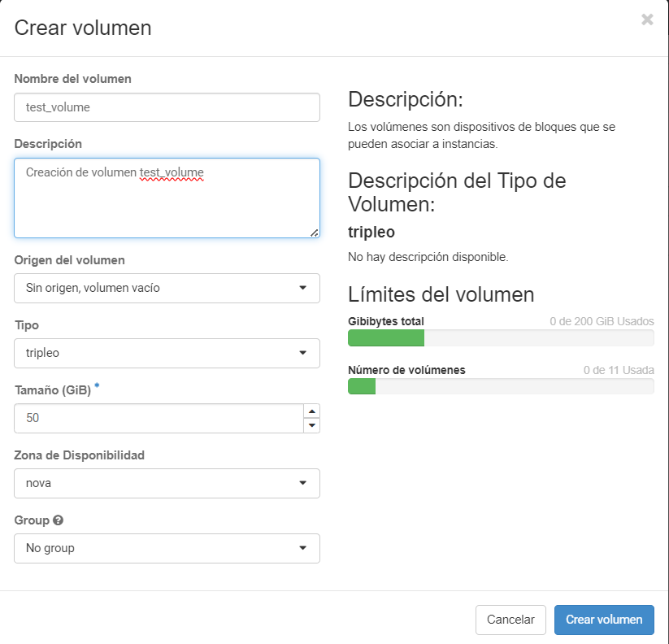The image size is (669, 644).
Task: Focus the Nombre del volumen text field
Action: (167, 107)
